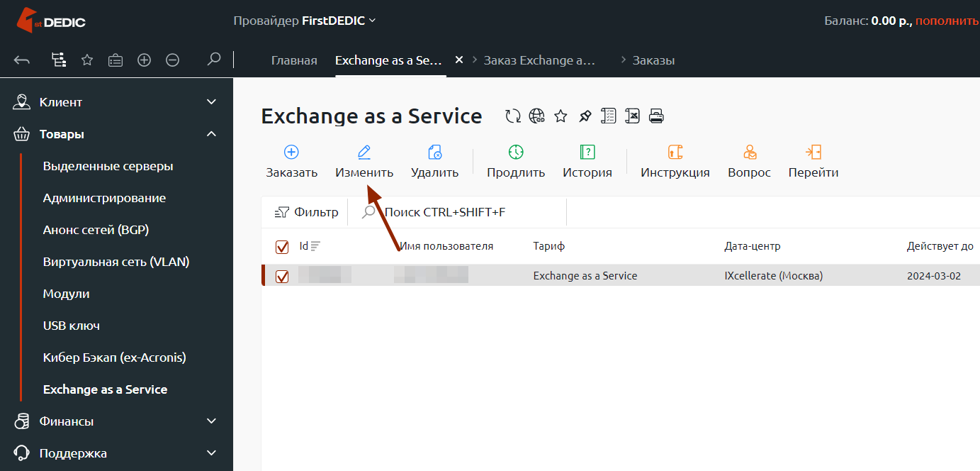This screenshot has height=471, width=980.
Task: Open Администрирование in sidebar
Action: pyautogui.click(x=104, y=198)
